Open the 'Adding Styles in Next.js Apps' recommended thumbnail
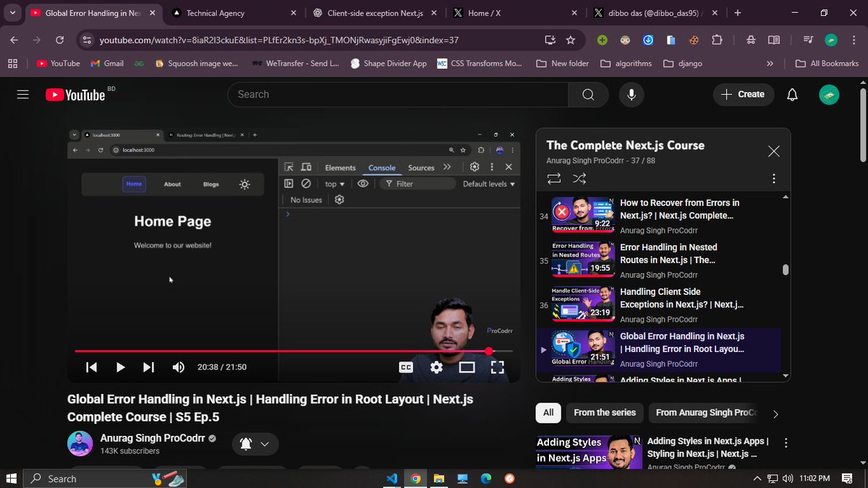The height and width of the screenshot is (488, 868). point(589,453)
